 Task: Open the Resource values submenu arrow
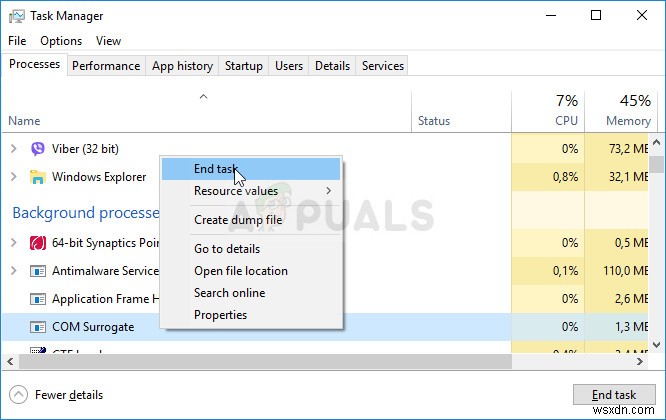[328, 191]
